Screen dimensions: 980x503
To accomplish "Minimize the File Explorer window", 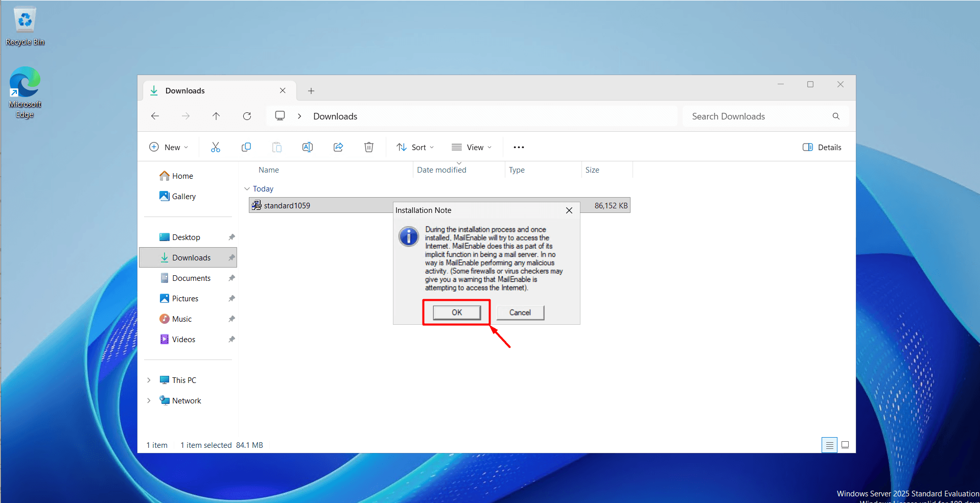I will pyautogui.click(x=781, y=84).
